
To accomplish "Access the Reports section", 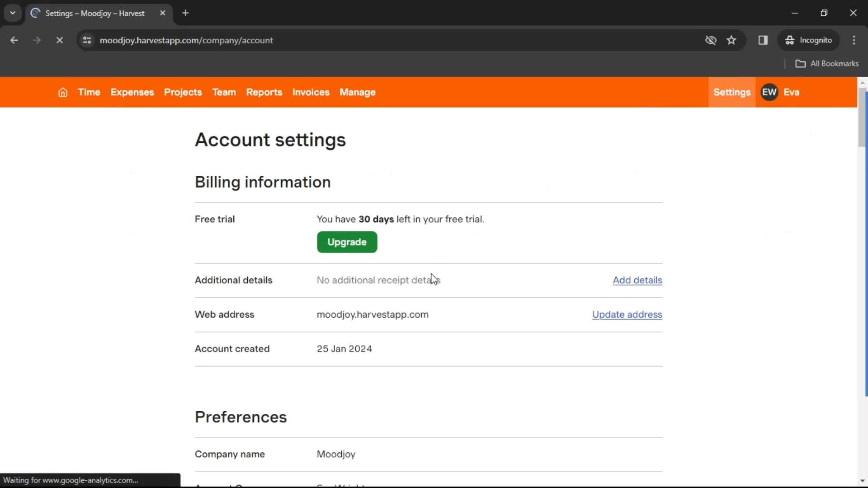I will 264,92.
